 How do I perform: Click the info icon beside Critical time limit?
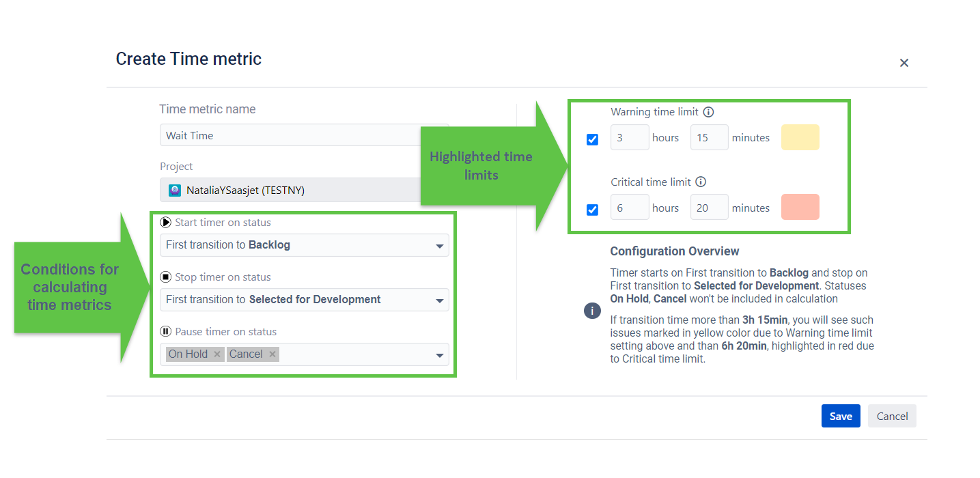pos(701,182)
